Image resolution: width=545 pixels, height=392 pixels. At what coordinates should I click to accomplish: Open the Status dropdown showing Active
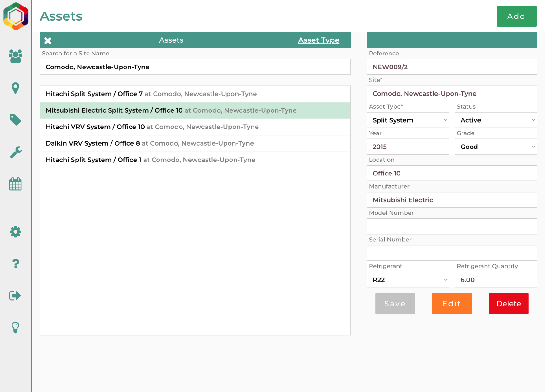coord(496,120)
